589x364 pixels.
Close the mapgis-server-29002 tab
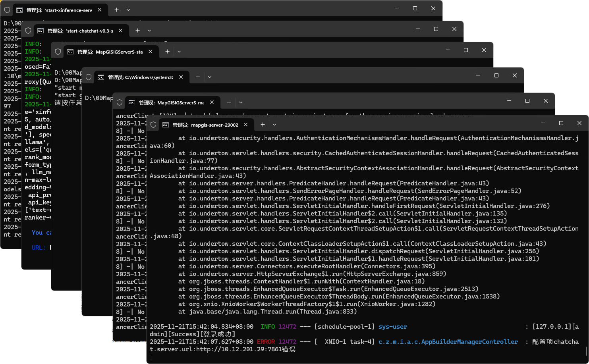[x=246, y=125]
